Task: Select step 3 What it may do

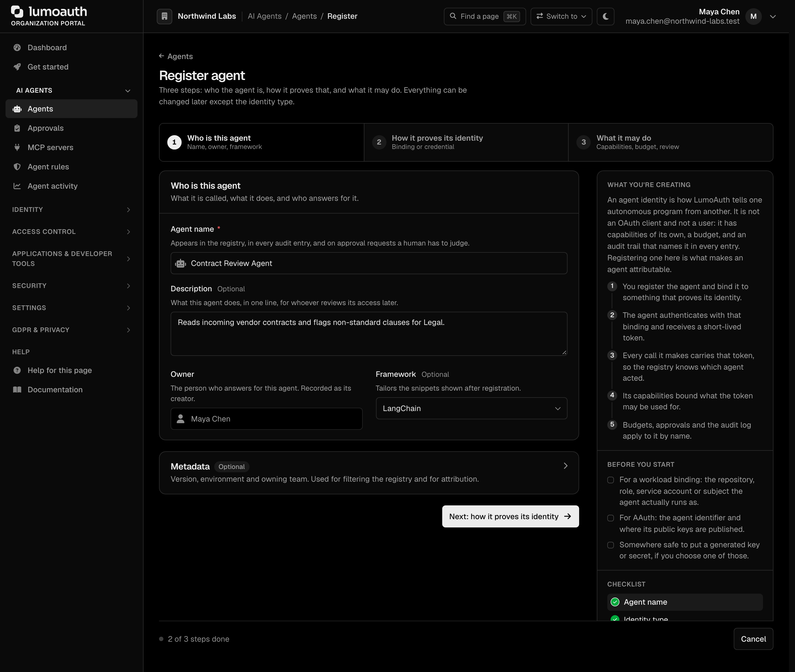Action: pos(671,142)
